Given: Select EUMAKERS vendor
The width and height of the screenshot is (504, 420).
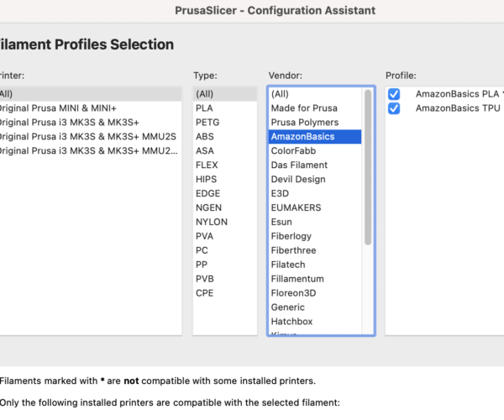Looking at the screenshot, I should [315, 207].
